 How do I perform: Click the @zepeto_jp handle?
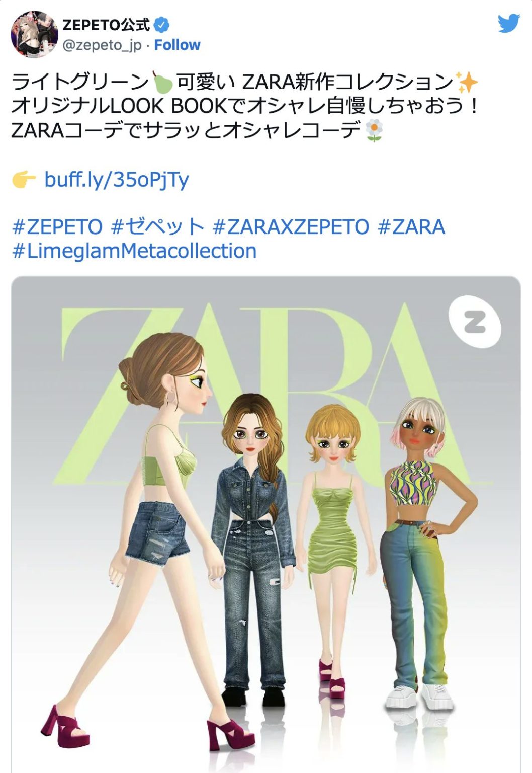coord(102,45)
